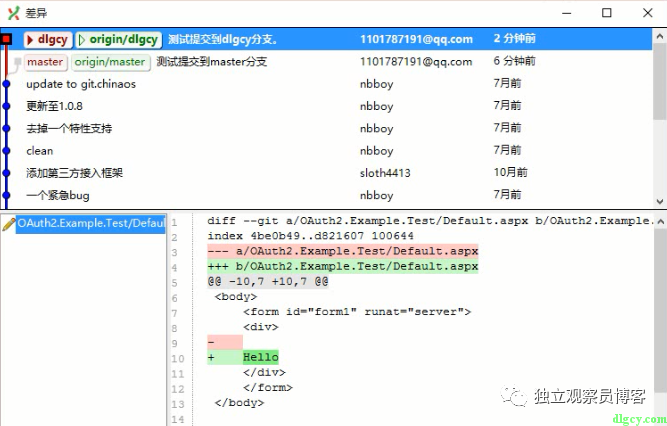Maximize the 差异 window
Image resolution: width=667 pixels, height=426 pixels.
coord(607,13)
